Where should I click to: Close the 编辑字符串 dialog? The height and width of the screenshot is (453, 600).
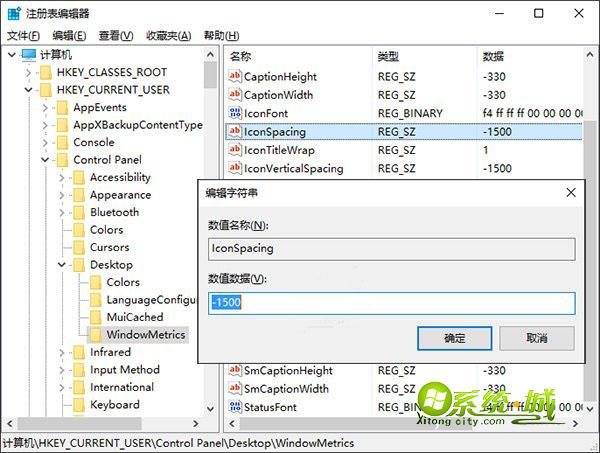tap(571, 192)
